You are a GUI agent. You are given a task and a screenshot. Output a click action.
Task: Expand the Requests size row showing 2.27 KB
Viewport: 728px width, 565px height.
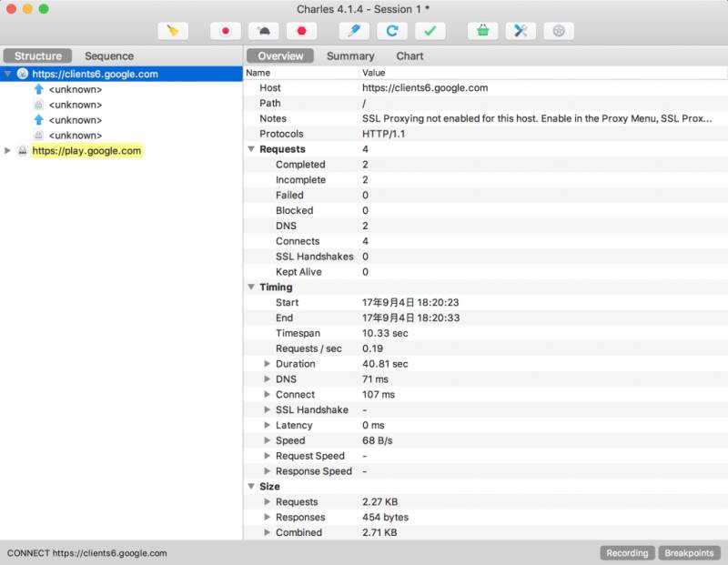(267, 501)
